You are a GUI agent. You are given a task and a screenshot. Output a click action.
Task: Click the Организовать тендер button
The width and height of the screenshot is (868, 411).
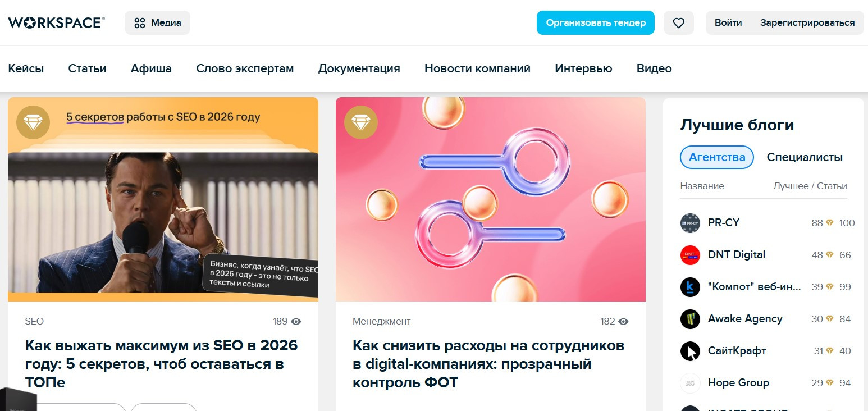coord(596,23)
